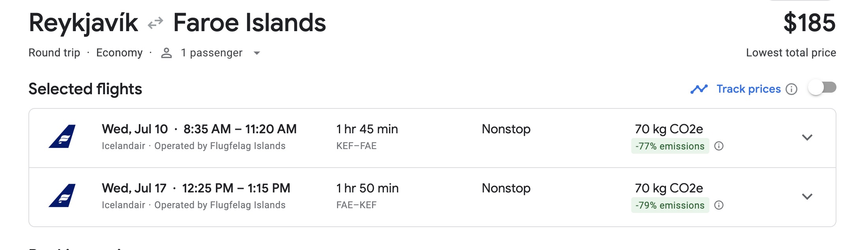Click the -79% emissions badge

(670, 205)
